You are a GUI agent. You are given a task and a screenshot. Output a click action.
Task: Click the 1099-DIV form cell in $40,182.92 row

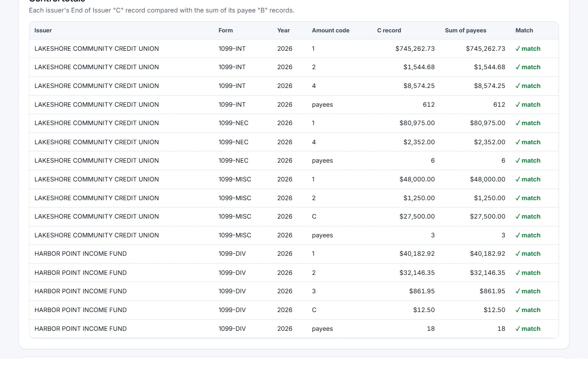tap(232, 254)
